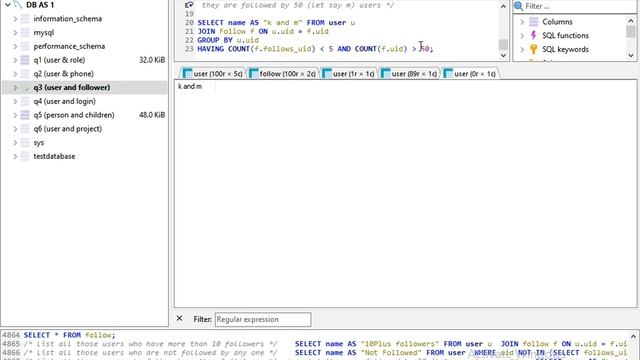Click the query editor scroll up arrow
Screen dimensions: 640x360
click(503, 7)
